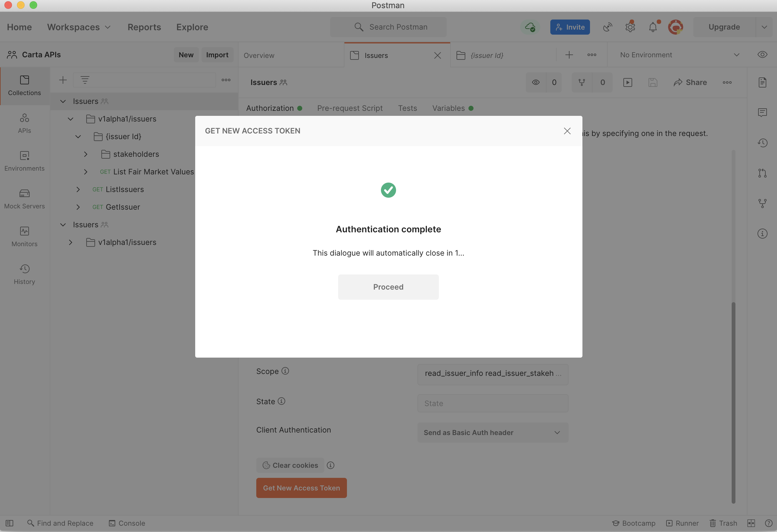Click the Proceed button in the dialog
This screenshot has width=777, height=532.
click(x=388, y=287)
